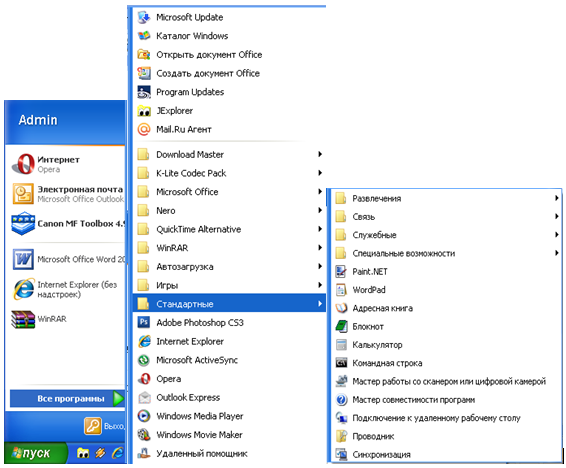Expand Автозагрузка submenu arrow
566x468 pixels.
pyautogui.click(x=320, y=266)
